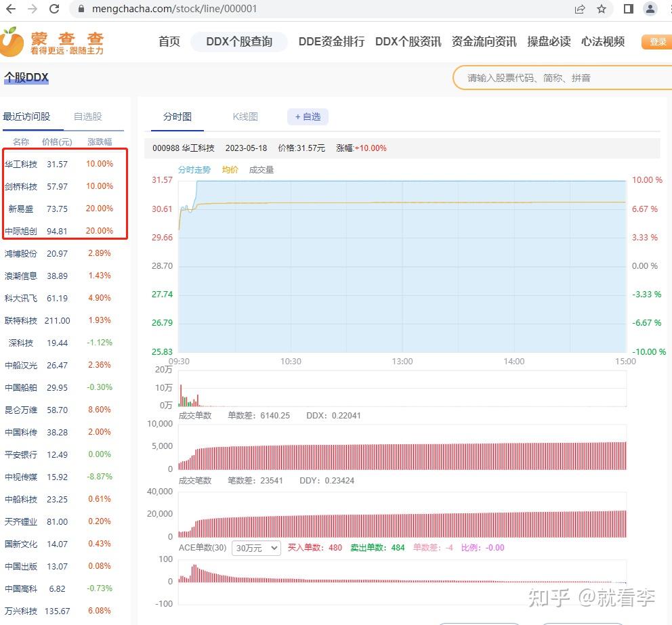Open 天齐锂业 stock row
Screen dimensions: 672x625
[x=59, y=521]
